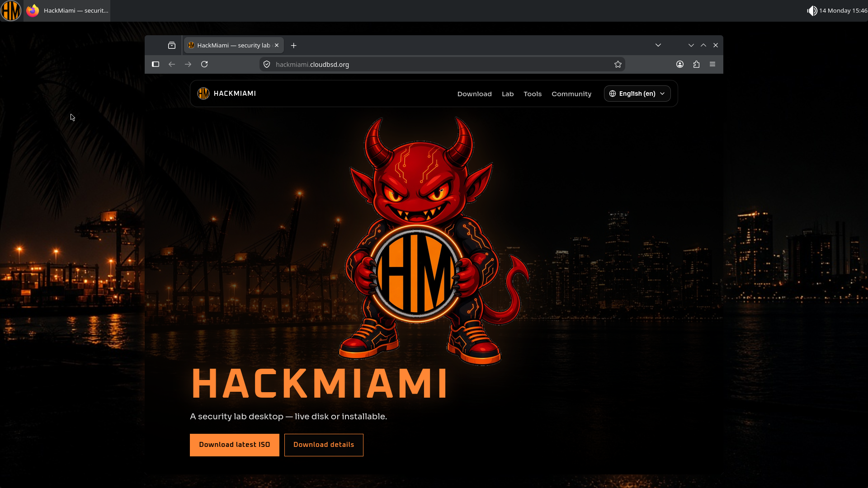Open the Firefox account icon
This screenshot has height=488, width=868.
coord(680,64)
